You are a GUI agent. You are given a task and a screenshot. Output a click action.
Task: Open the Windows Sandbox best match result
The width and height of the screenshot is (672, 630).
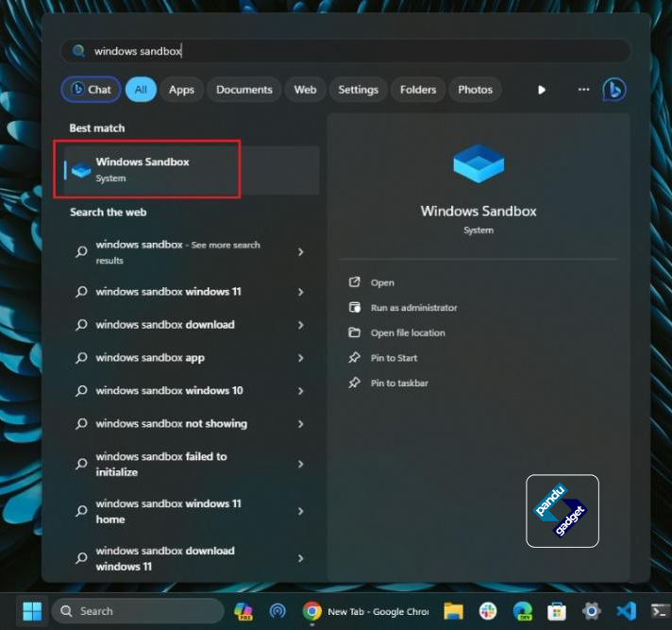click(192, 170)
